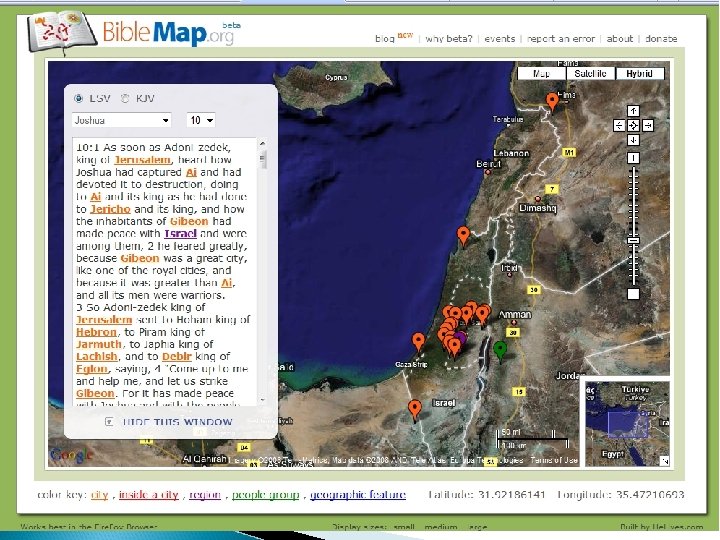Pan the map left with the arrow
The image size is (720, 540).
[x=619, y=125]
